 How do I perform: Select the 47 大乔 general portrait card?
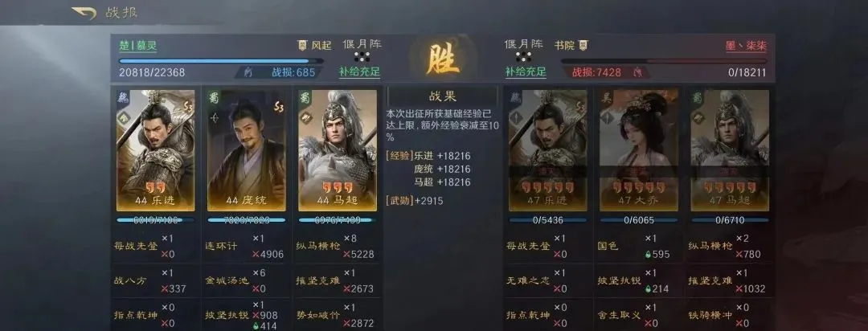click(639, 150)
